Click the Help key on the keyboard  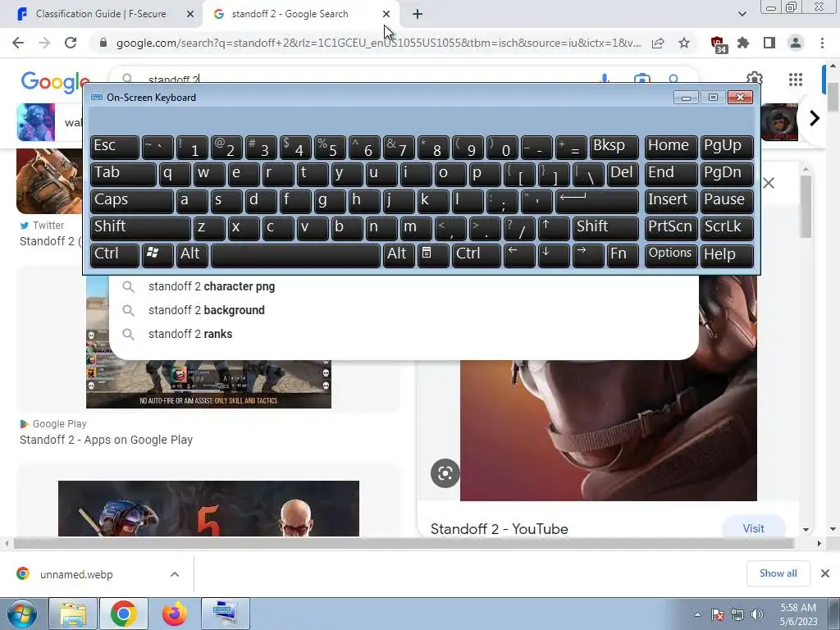pos(727,254)
